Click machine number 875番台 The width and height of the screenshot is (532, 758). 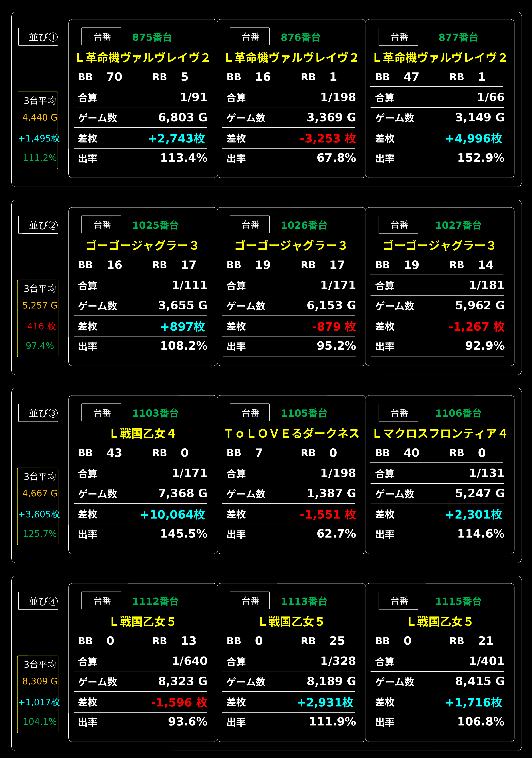point(152,37)
